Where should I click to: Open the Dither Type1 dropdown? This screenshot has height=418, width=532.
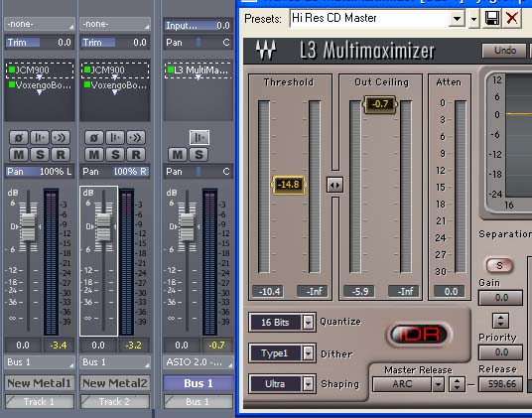(x=308, y=353)
